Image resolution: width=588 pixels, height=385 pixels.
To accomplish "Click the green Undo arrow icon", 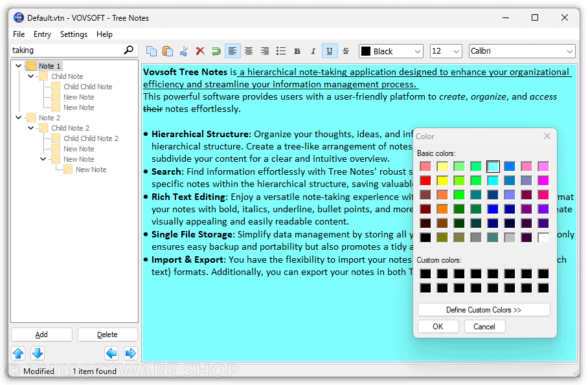I will point(216,51).
